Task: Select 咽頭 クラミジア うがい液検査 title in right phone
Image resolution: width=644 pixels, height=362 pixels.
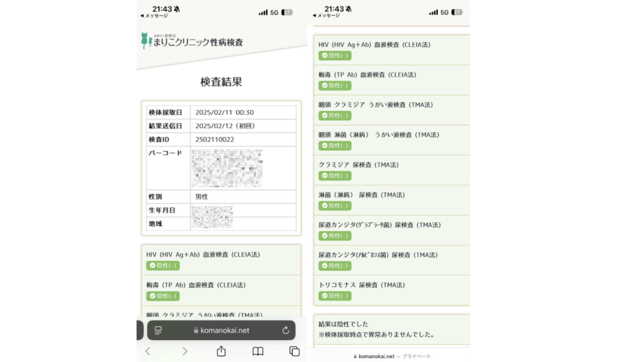Action: tap(376, 105)
